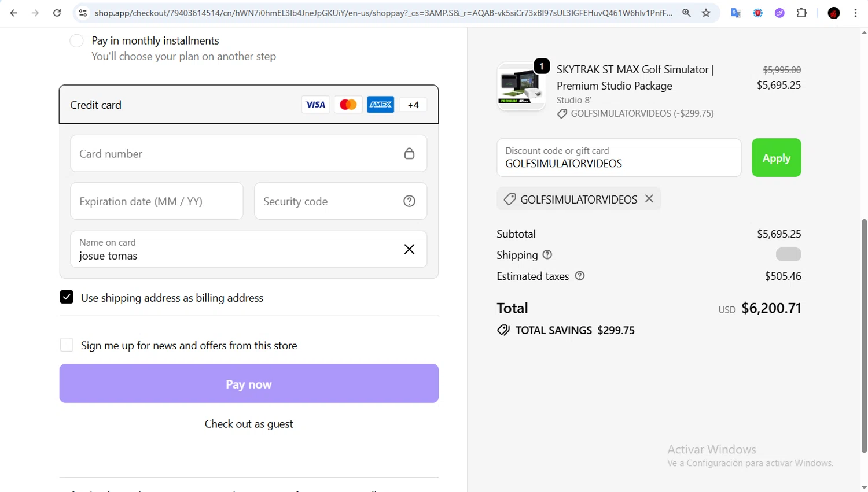Select Pay in monthly installments
Image resolution: width=868 pixels, height=492 pixels.
(76, 40)
